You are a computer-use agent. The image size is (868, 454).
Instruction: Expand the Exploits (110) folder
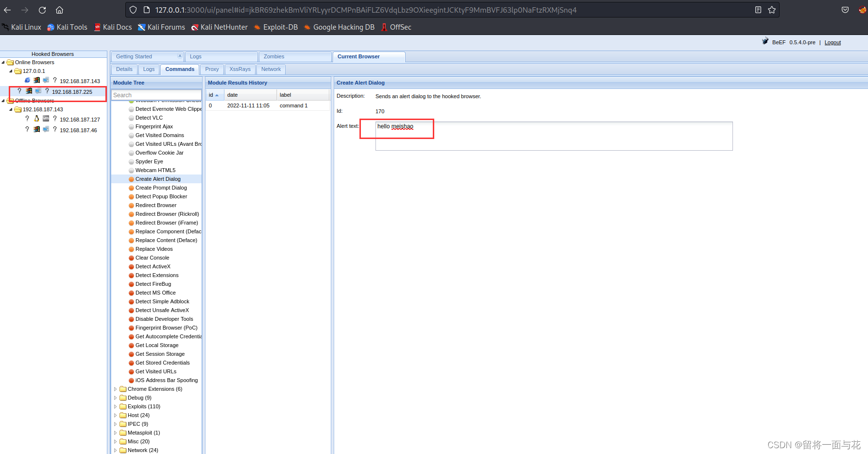pyautogui.click(x=115, y=406)
